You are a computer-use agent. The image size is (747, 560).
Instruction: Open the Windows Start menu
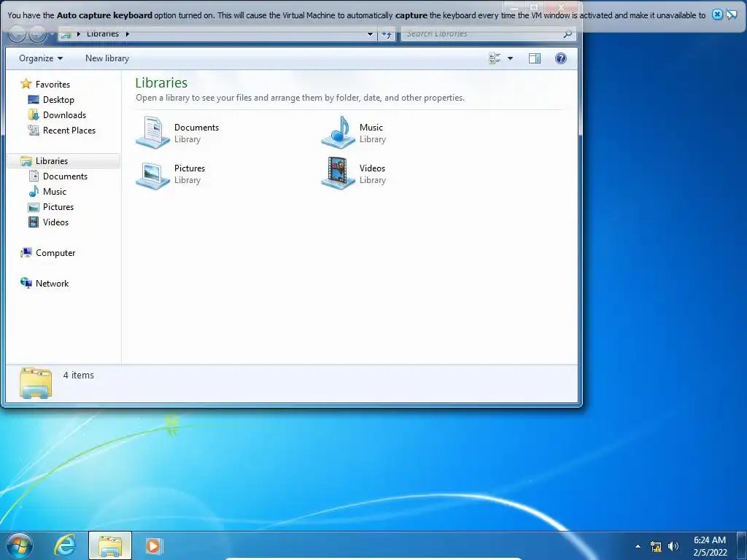(x=20, y=545)
